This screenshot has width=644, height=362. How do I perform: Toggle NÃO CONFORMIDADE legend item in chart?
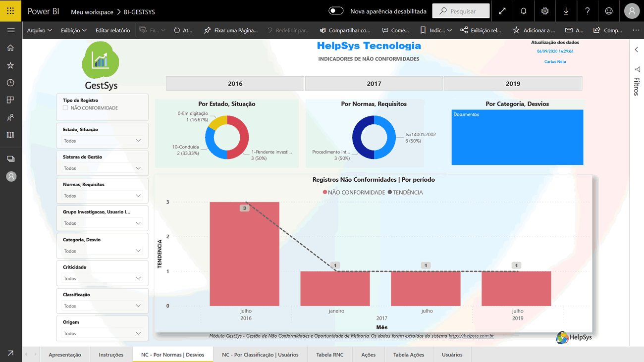[x=354, y=192]
